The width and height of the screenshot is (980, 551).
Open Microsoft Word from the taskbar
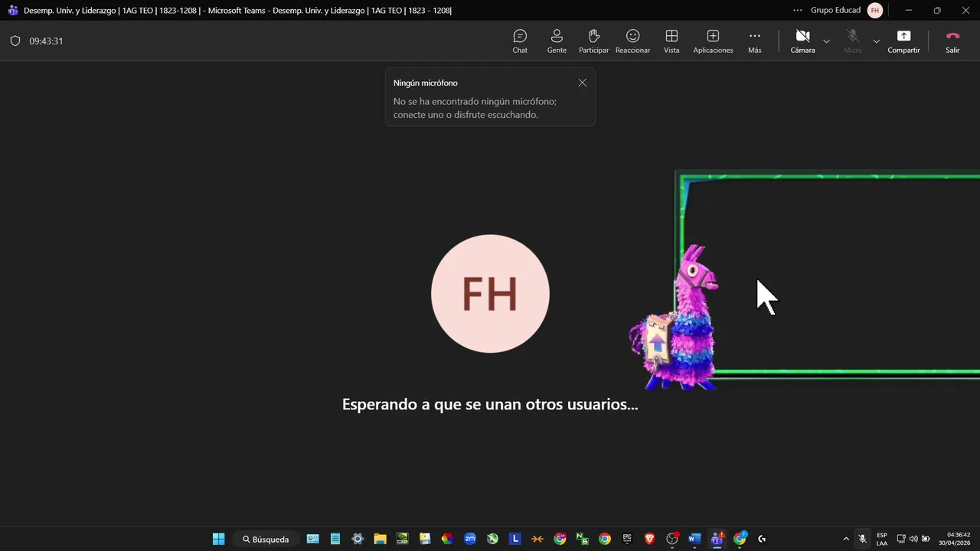pyautogui.click(x=694, y=539)
